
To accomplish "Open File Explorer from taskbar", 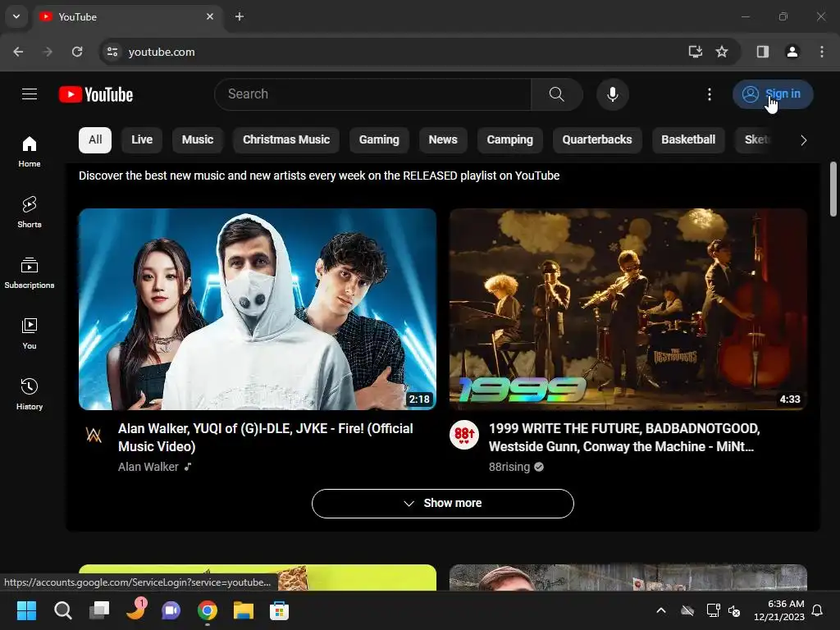I will pos(243,610).
